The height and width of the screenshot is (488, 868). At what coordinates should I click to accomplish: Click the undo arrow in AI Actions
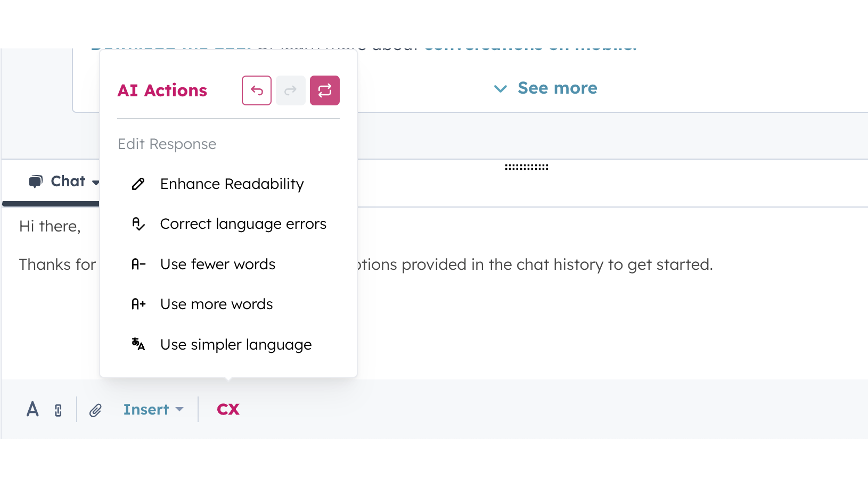click(257, 90)
